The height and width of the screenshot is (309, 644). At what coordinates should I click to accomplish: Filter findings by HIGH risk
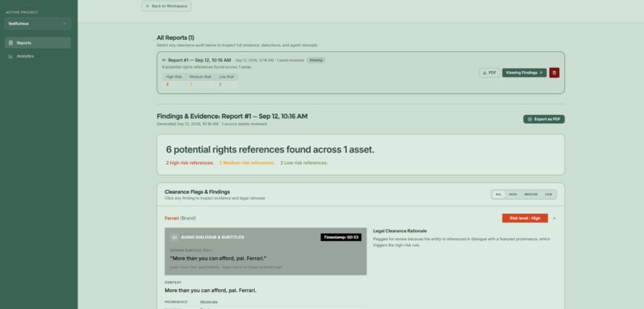(x=513, y=195)
